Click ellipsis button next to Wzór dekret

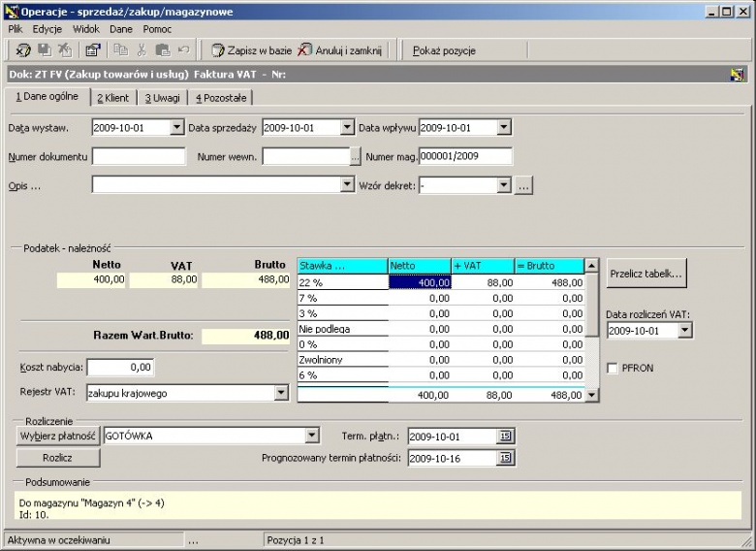point(523,185)
